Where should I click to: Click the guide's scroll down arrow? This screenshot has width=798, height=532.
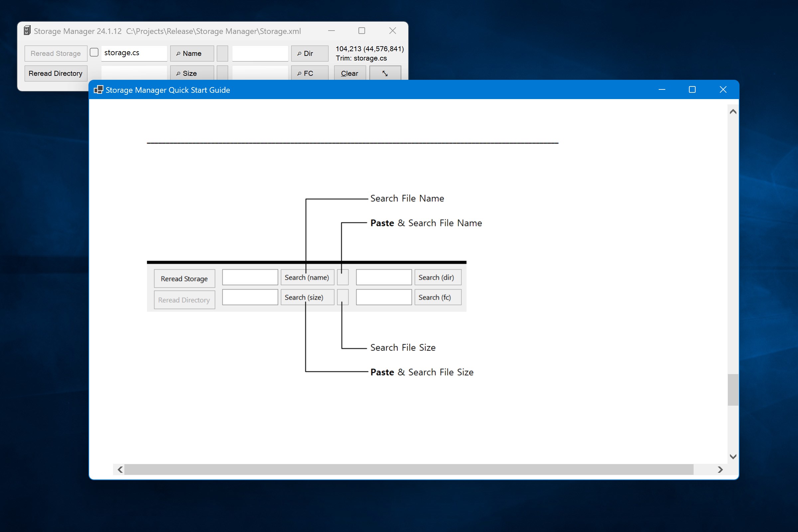tap(733, 456)
